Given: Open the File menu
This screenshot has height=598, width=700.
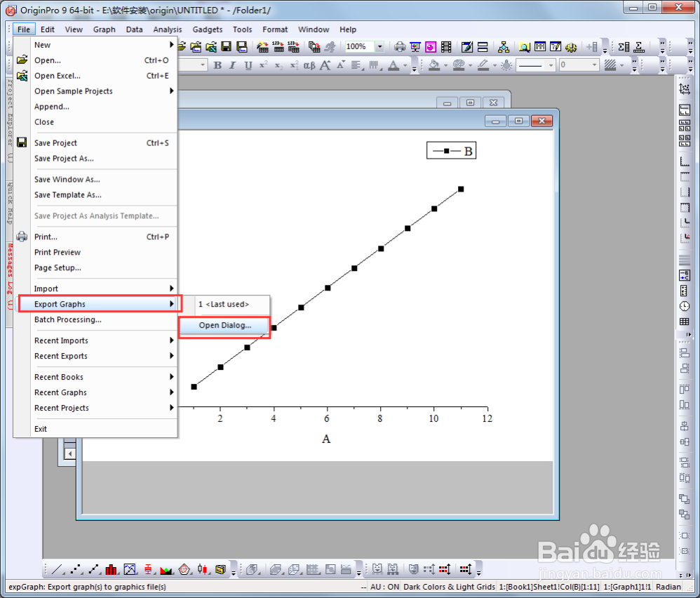Looking at the screenshot, I should point(24,29).
